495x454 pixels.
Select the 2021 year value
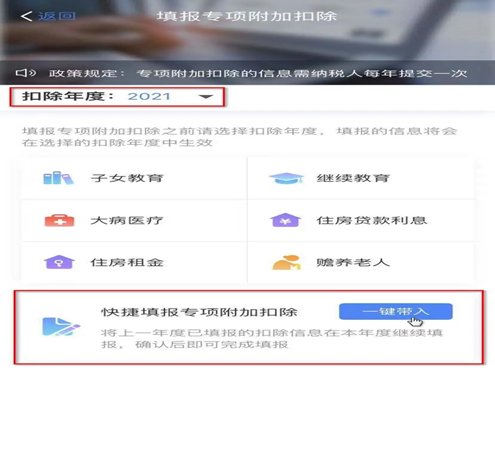pyautogui.click(x=149, y=96)
